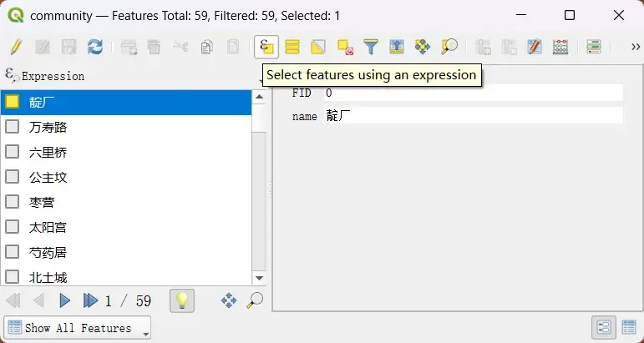
Task: Toggle selection square for 靛厂
Action: 13,102
